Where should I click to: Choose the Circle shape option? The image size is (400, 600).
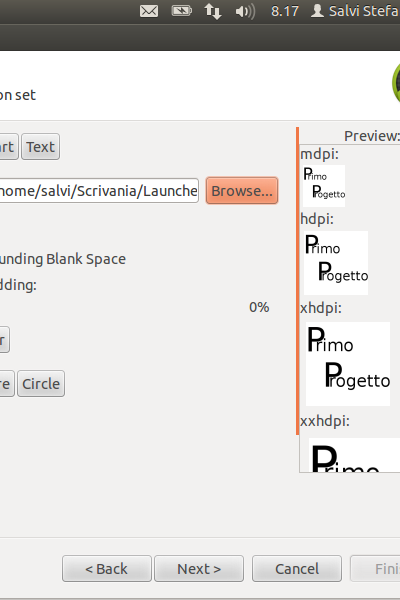(x=41, y=383)
